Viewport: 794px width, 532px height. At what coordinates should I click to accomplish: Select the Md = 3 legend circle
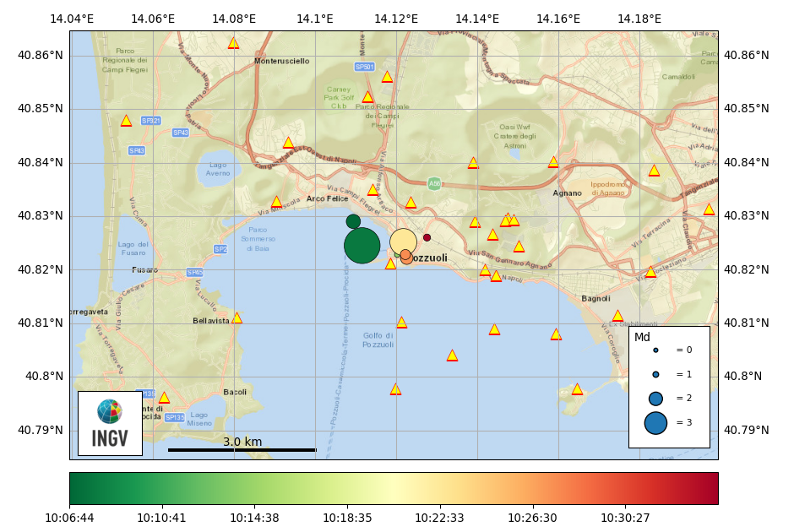(x=655, y=423)
